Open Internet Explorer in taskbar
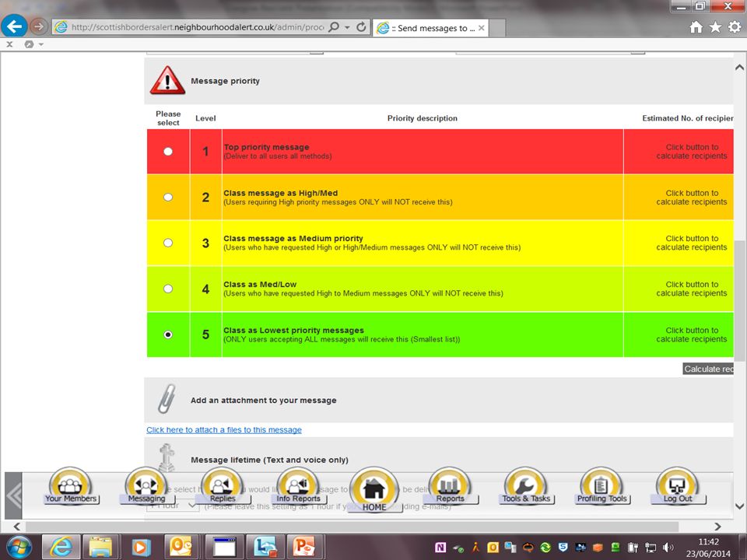The height and width of the screenshot is (560, 747). tap(61, 547)
